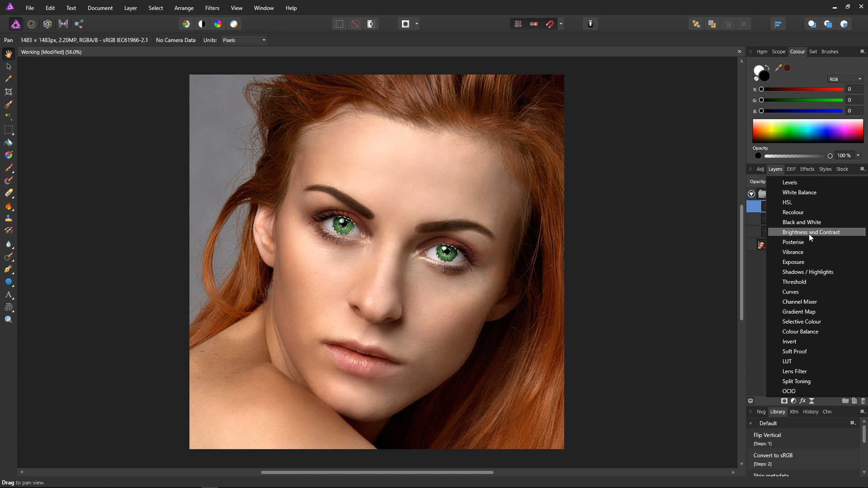
Task: Toggle Quick Mask in toolbar
Action: pyautogui.click(x=406, y=24)
